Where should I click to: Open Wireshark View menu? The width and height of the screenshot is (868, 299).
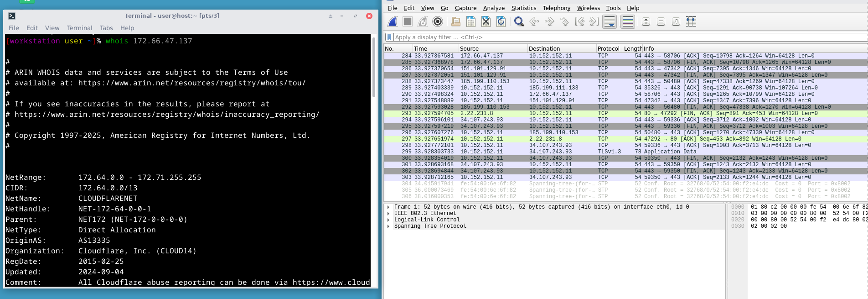[428, 8]
